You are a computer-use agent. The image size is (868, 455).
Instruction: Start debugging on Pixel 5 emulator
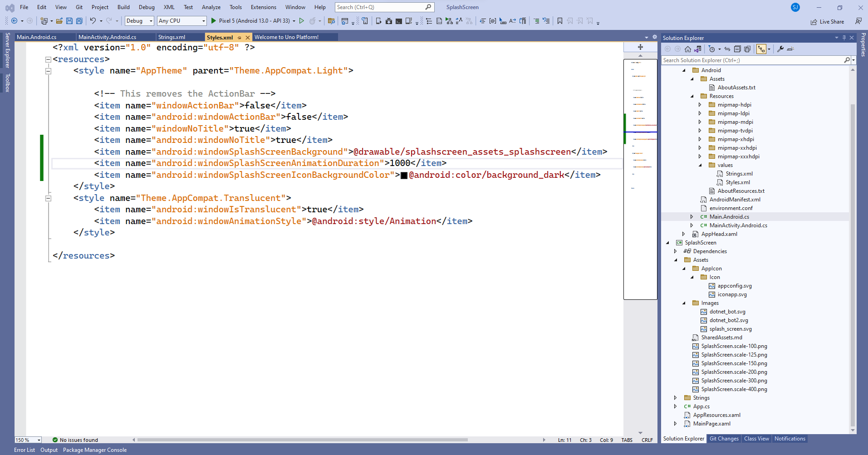click(x=213, y=21)
